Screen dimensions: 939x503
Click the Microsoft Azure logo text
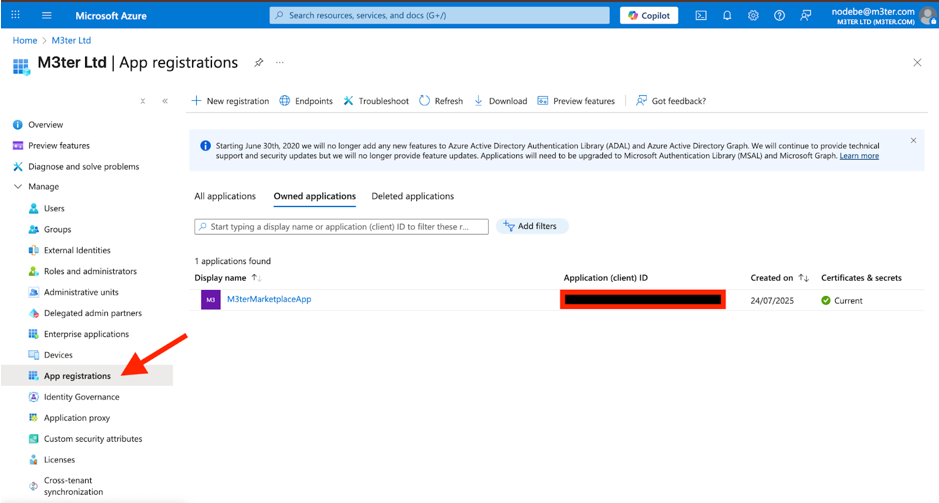(x=111, y=16)
